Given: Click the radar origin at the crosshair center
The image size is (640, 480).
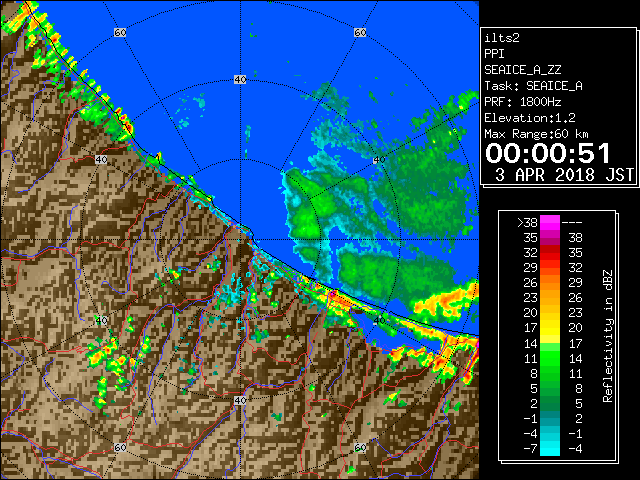Looking at the screenshot, I should [x=240, y=240].
